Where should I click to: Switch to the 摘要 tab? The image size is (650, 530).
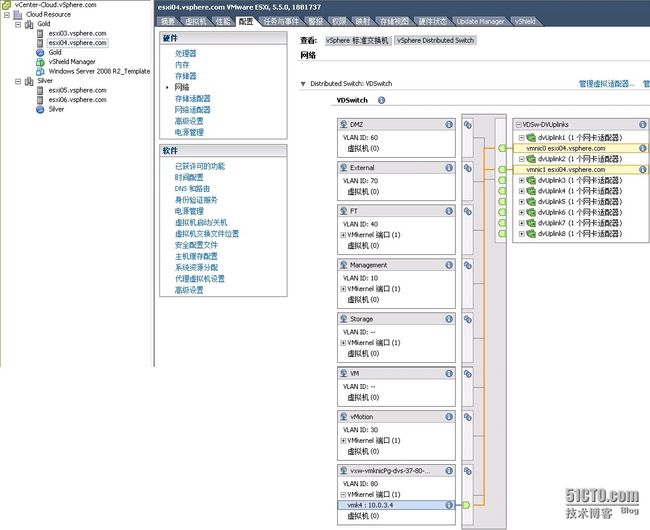pyautogui.click(x=168, y=21)
